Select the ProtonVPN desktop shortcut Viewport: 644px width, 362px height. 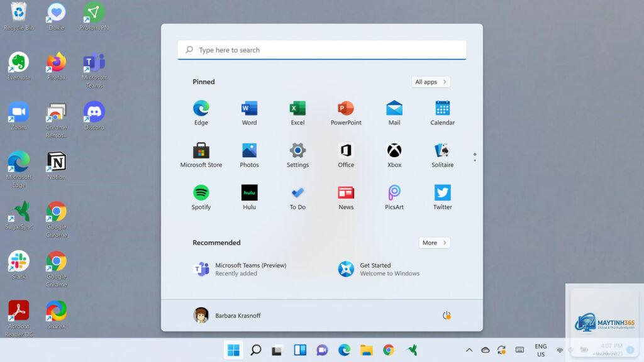point(94,16)
